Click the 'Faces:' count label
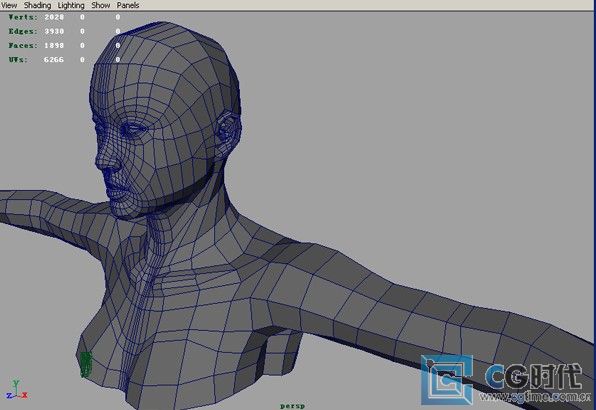Screen dimensions: 596x410 [23, 45]
